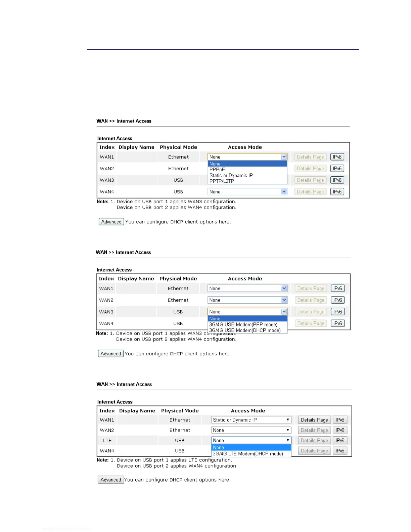Viewport: 411px width, 532px height.
Task: Click WAN2 Details Page button in first panel
Action: (x=310, y=169)
